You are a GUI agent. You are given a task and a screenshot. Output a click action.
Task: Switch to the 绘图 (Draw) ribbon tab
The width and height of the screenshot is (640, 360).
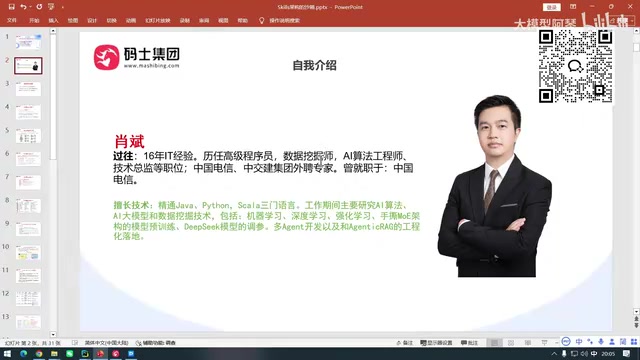(73, 20)
